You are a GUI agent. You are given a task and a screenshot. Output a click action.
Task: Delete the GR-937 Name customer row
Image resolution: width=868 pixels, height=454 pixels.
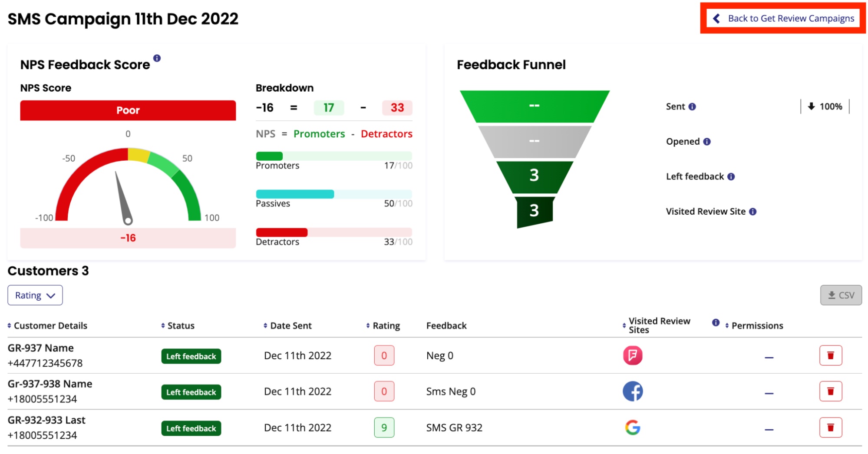click(831, 355)
